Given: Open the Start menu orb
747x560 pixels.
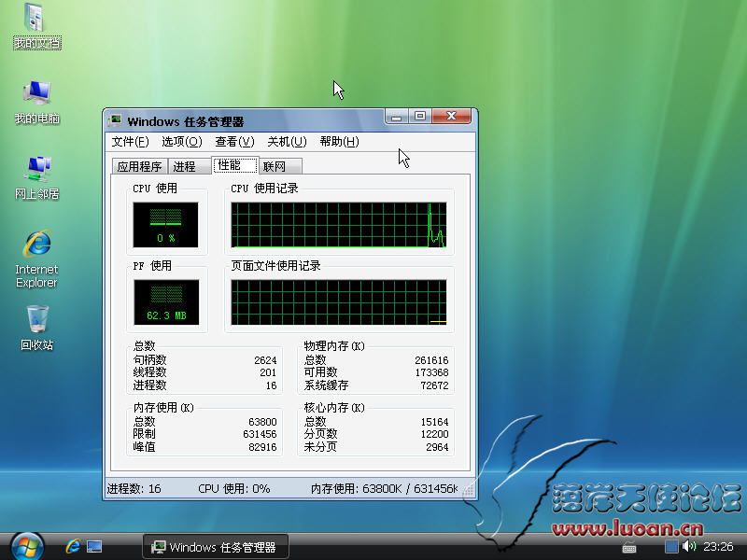Looking at the screenshot, I should (x=27, y=546).
